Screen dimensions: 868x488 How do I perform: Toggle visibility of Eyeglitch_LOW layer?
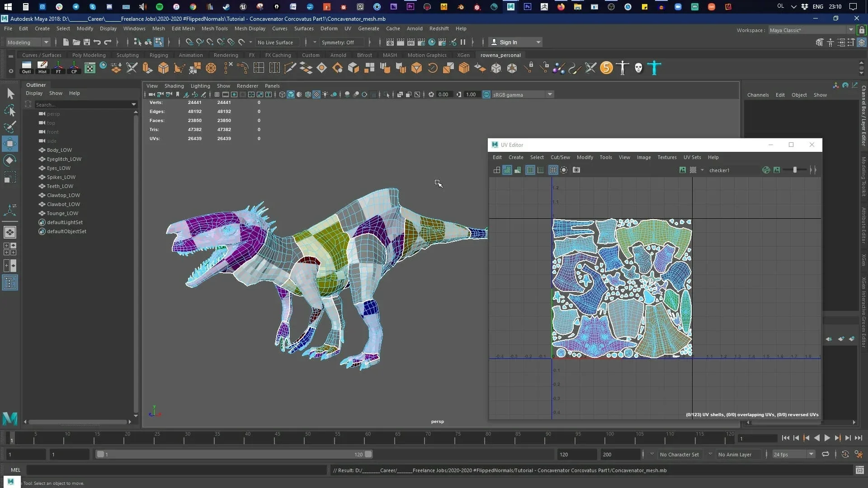coord(42,159)
